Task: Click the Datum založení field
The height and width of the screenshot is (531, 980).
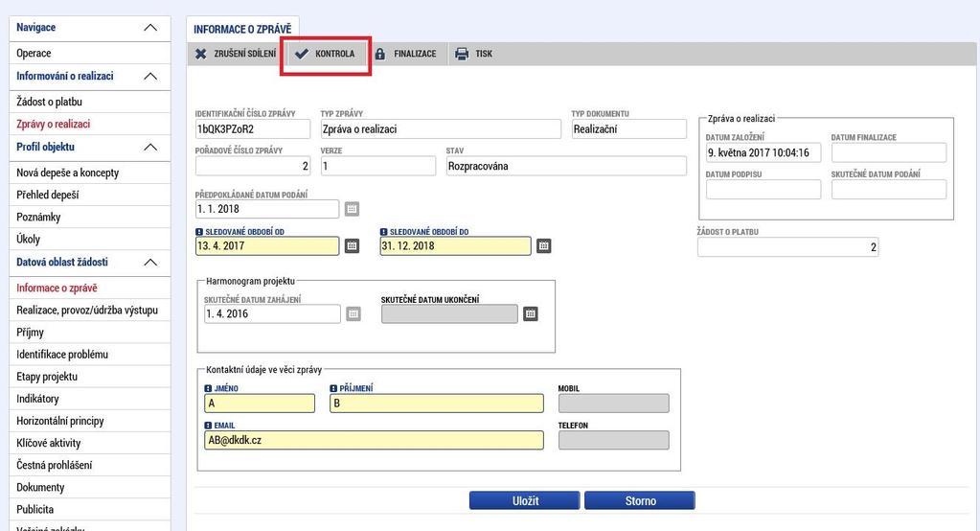Action: pos(763,152)
